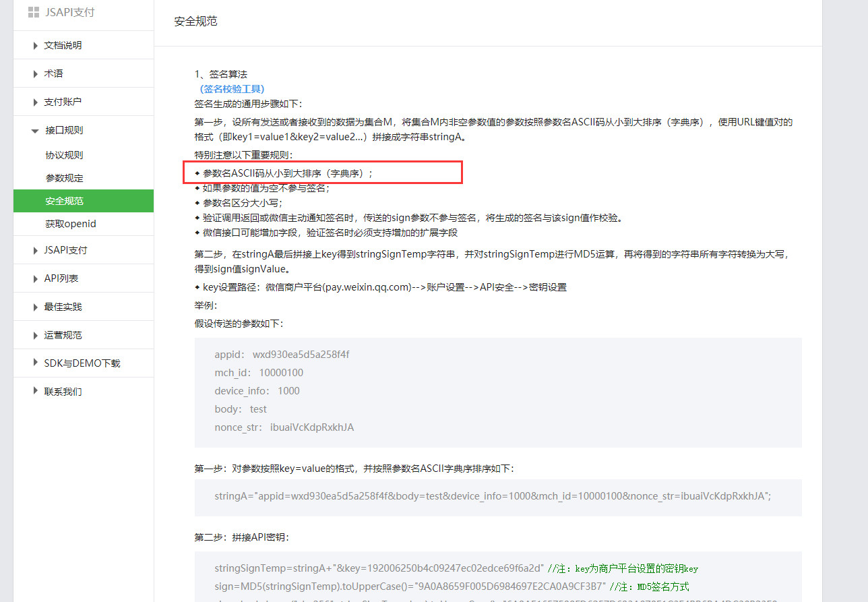Click the 签名生成的通用步骤如下 line
Image resolution: width=868 pixels, height=602 pixels.
pos(249,103)
